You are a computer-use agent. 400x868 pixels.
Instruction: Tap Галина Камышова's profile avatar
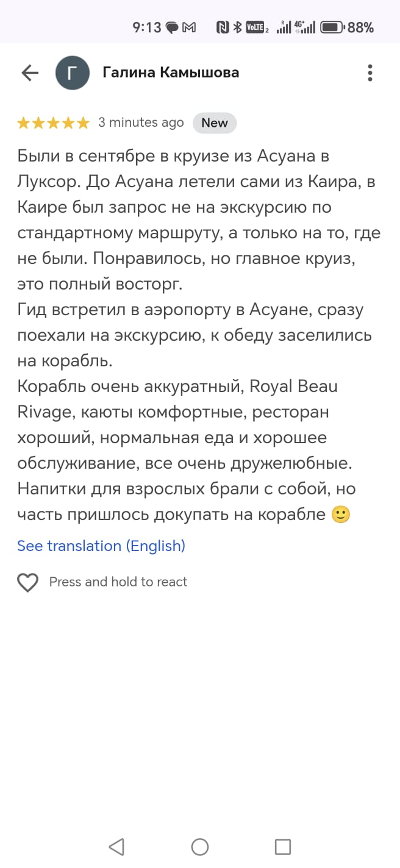click(x=73, y=72)
